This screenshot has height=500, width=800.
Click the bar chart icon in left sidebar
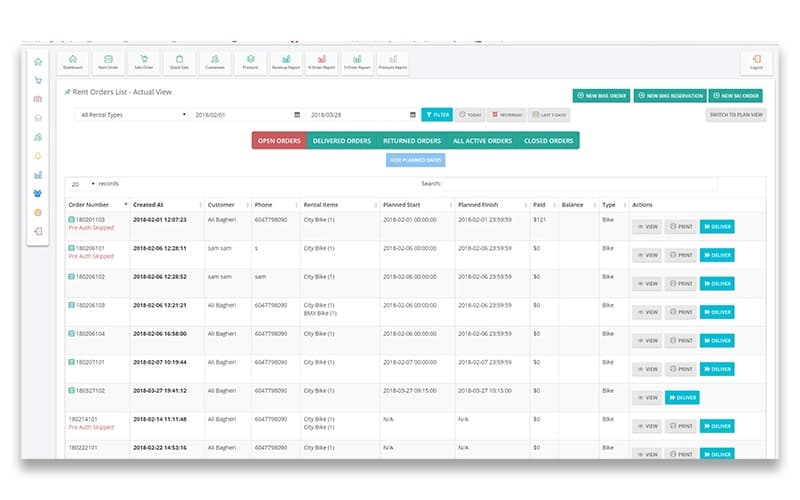point(38,175)
